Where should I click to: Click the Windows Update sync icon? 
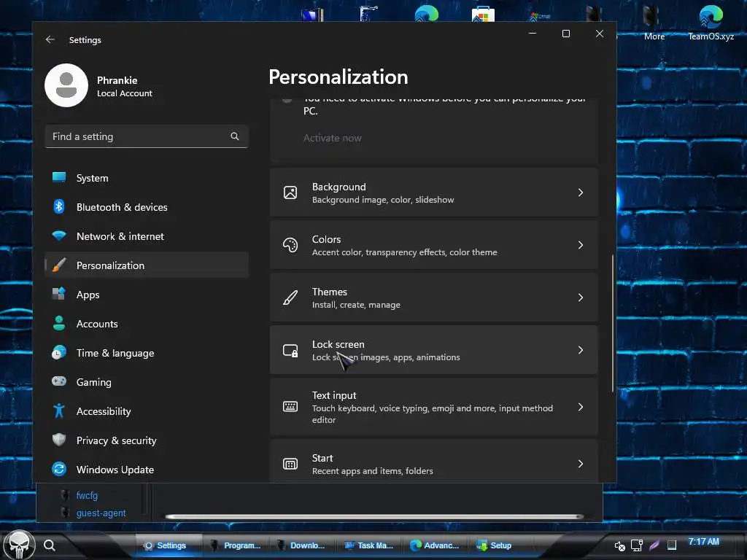click(x=59, y=469)
